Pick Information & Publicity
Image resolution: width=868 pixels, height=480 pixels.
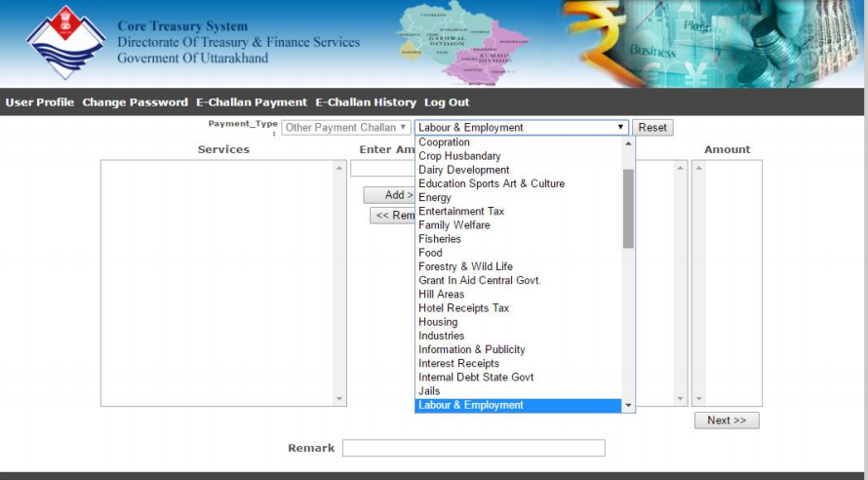point(518,350)
